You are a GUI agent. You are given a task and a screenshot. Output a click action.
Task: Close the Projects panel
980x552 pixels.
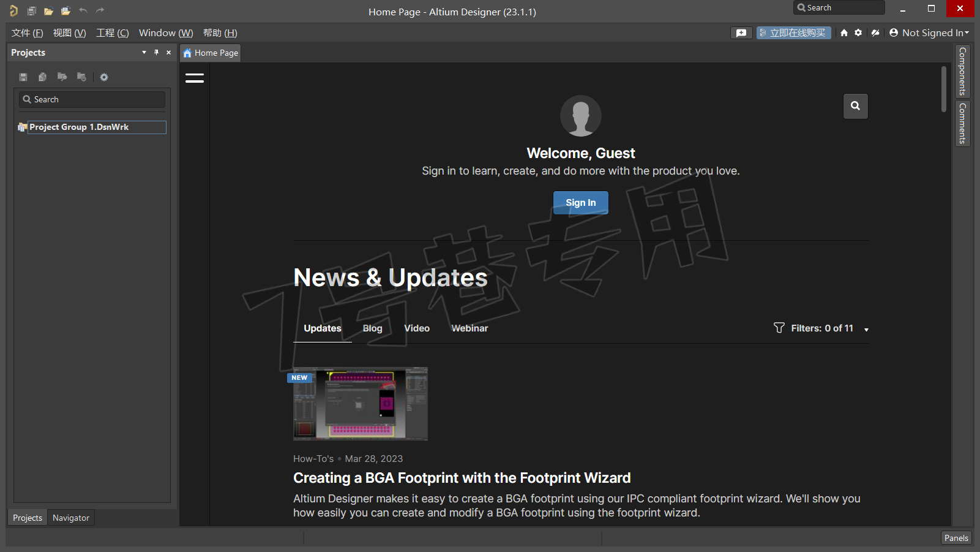[x=169, y=53]
